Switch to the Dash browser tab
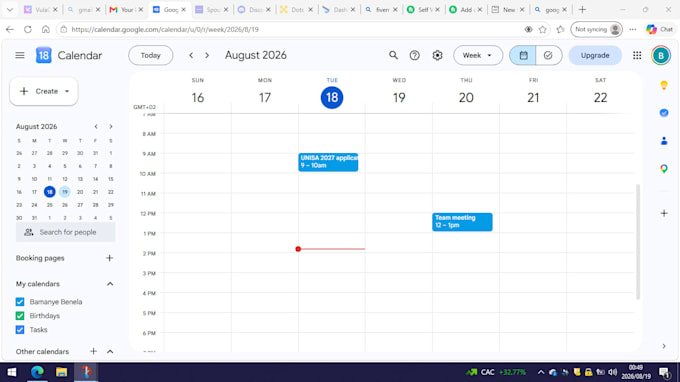 [x=339, y=10]
